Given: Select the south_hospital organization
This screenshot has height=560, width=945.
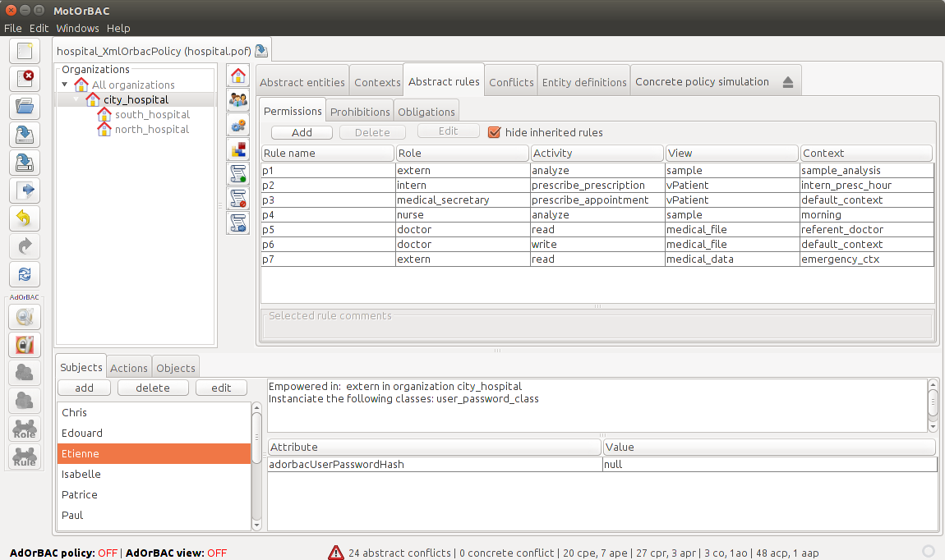Looking at the screenshot, I should [152, 114].
